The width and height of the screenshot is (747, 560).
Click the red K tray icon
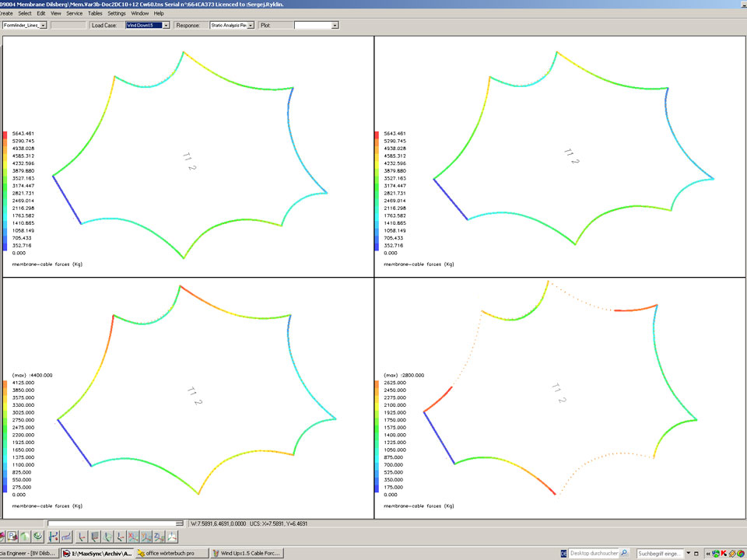point(723,553)
